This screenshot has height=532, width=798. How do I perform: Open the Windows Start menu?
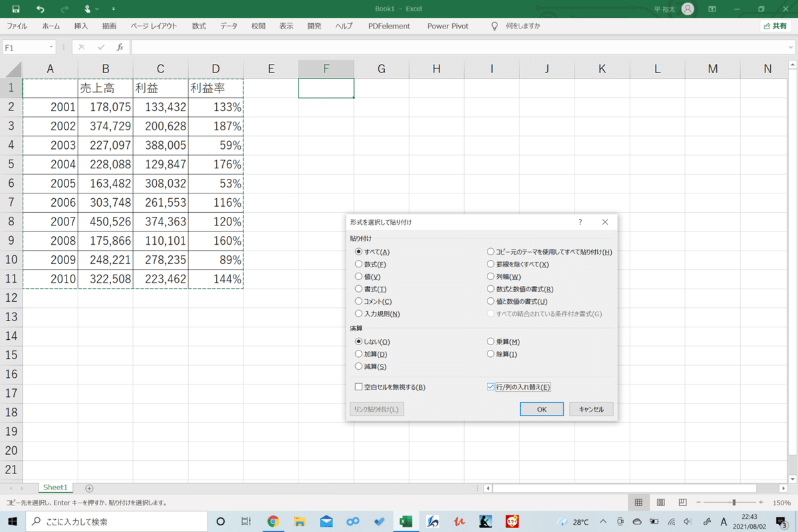(x=12, y=521)
